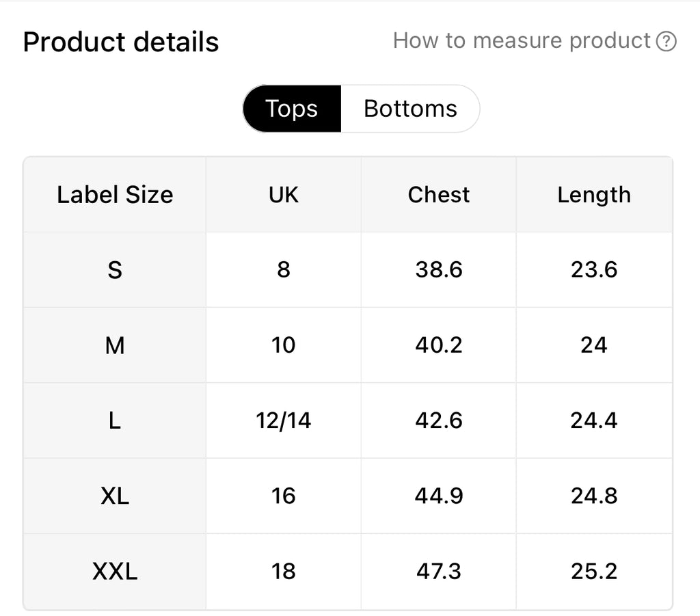The width and height of the screenshot is (700, 616).
Task: Select the M label size row cell
Action: pos(115,345)
